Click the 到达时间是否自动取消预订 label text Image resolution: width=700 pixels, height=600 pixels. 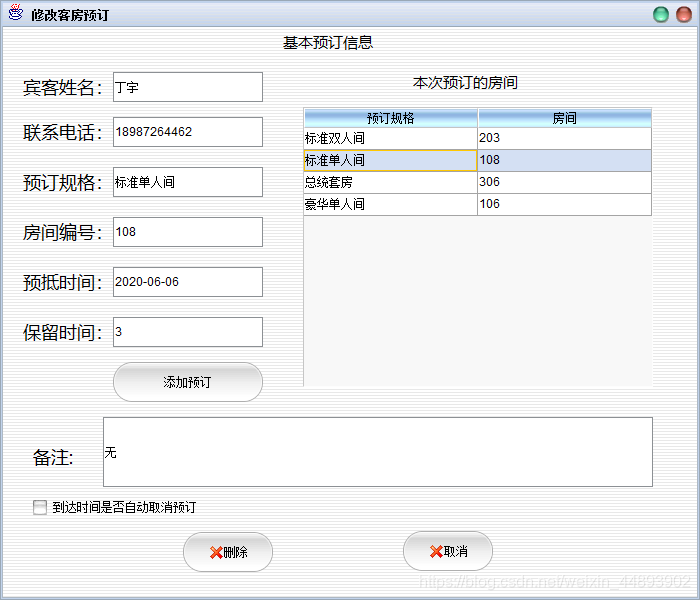124,507
